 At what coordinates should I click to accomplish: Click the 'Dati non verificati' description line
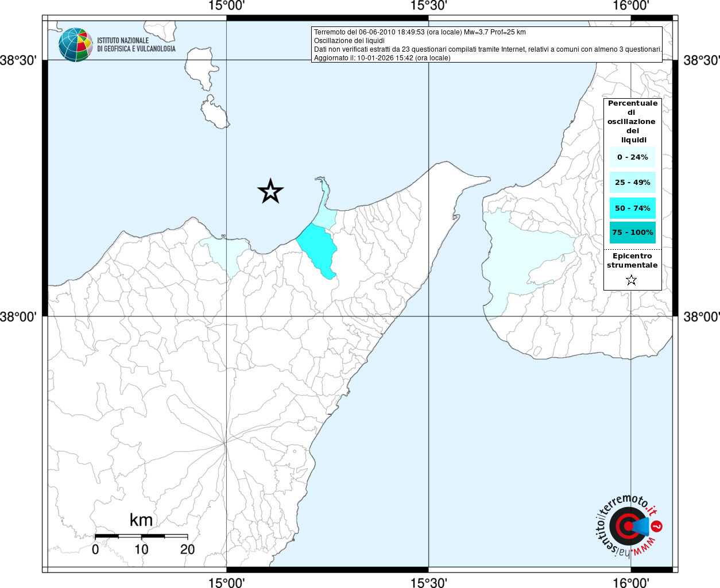[x=487, y=49]
